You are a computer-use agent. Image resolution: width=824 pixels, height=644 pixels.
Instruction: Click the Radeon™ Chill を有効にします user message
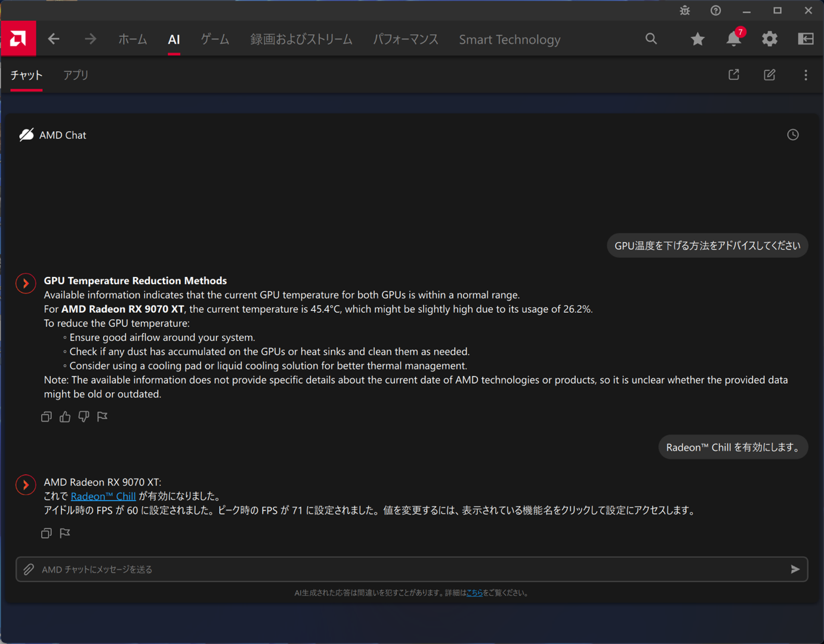733,448
